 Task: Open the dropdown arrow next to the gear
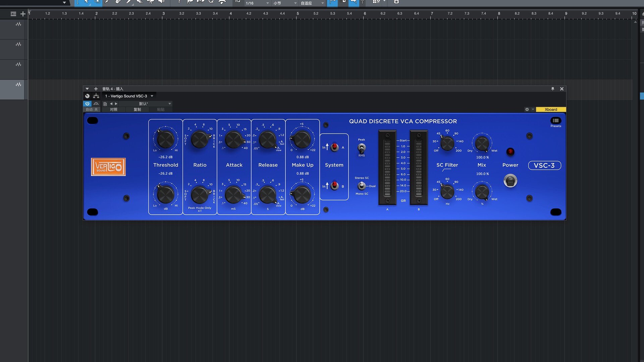click(533, 110)
